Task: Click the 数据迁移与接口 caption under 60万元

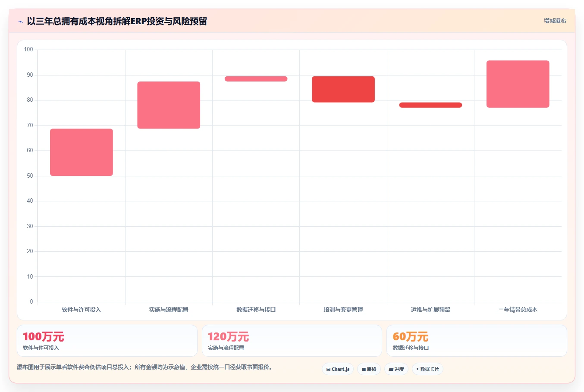Action: click(411, 348)
